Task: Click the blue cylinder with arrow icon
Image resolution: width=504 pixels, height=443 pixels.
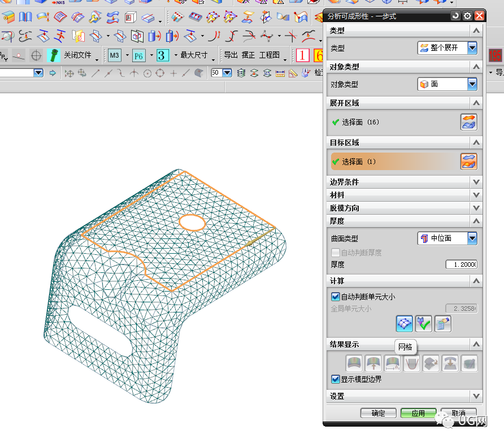Action: (154, 36)
